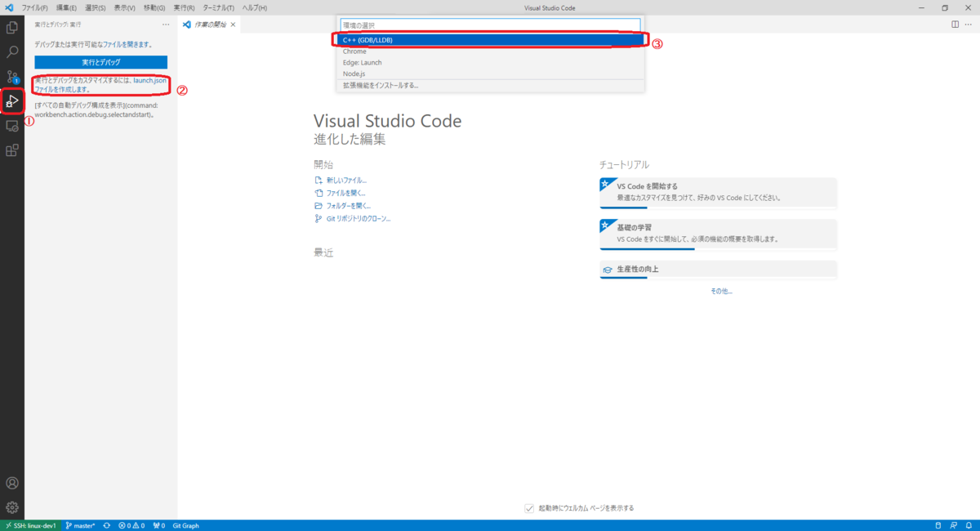Open the Source Control view

[x=12, y=77]
